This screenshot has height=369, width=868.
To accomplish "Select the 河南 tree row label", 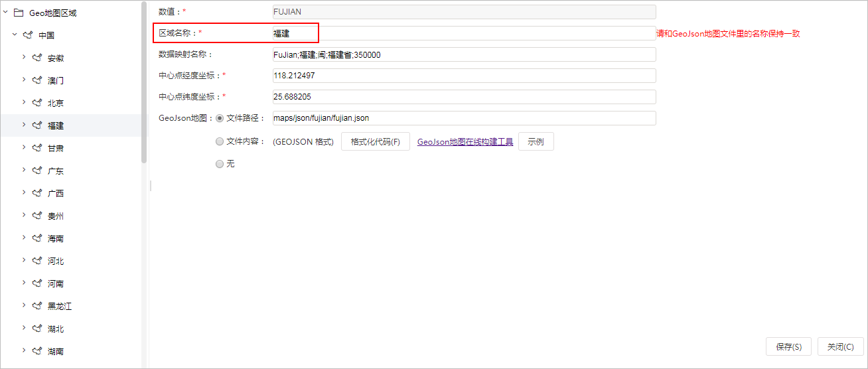I will pos(56,284).
